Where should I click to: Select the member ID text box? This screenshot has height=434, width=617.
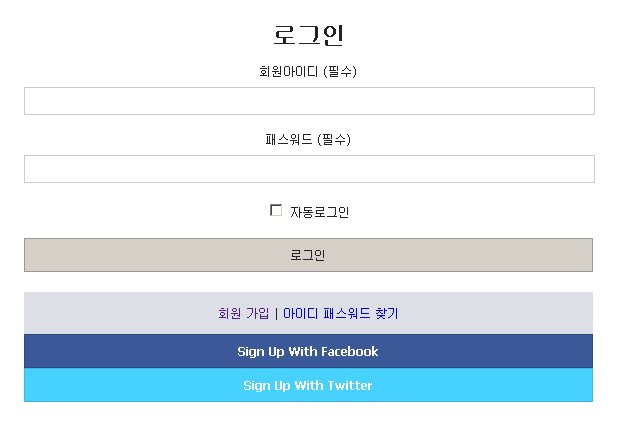[309, 101]
